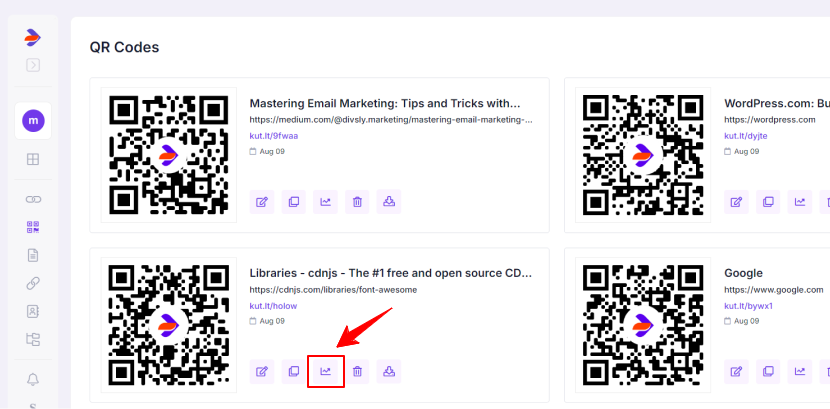Viewport: 830px width, 409px height.
Task: Click the WordPress.com card title
Action: [777, 103]
